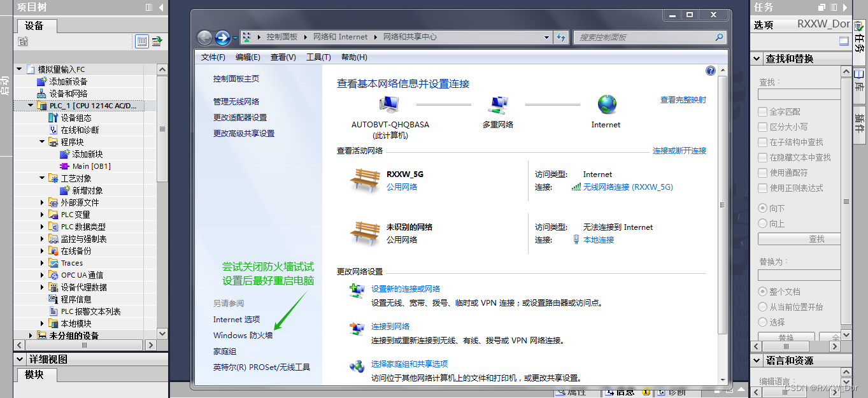Open the 工具(T) menu
868x398 pixels.
tap(318, 57)
